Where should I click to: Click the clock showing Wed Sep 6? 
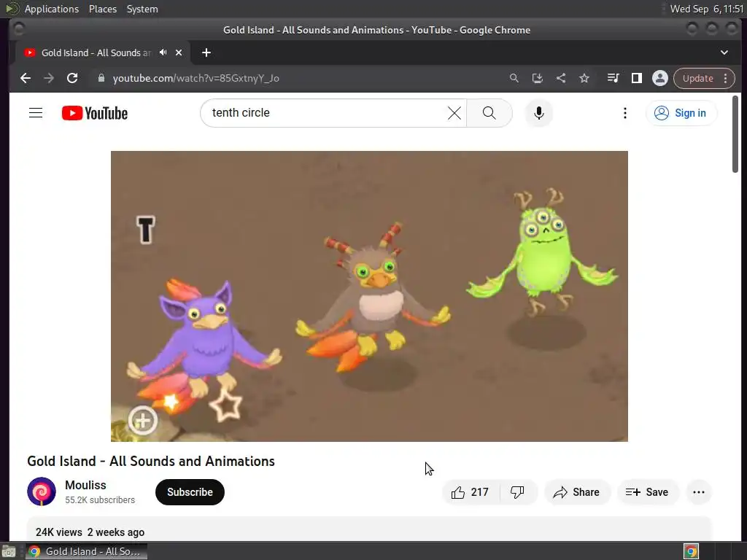coord(706,9)
